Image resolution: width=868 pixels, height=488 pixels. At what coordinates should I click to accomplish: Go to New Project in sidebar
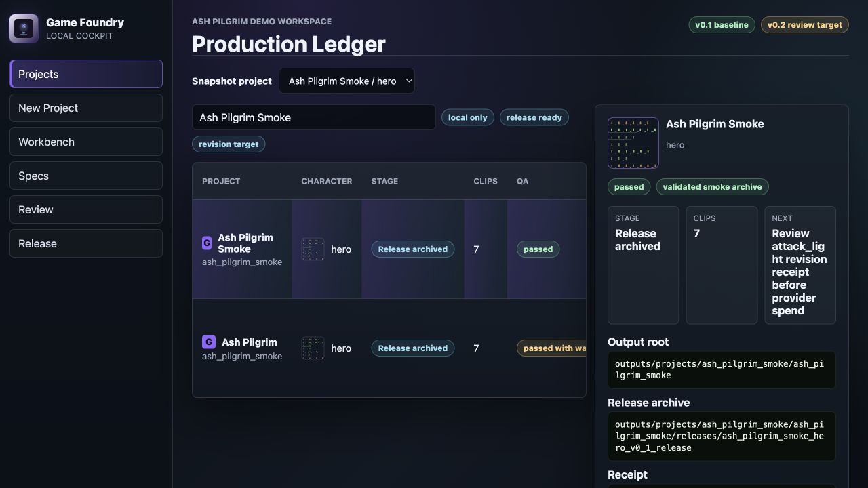point(86,108)
